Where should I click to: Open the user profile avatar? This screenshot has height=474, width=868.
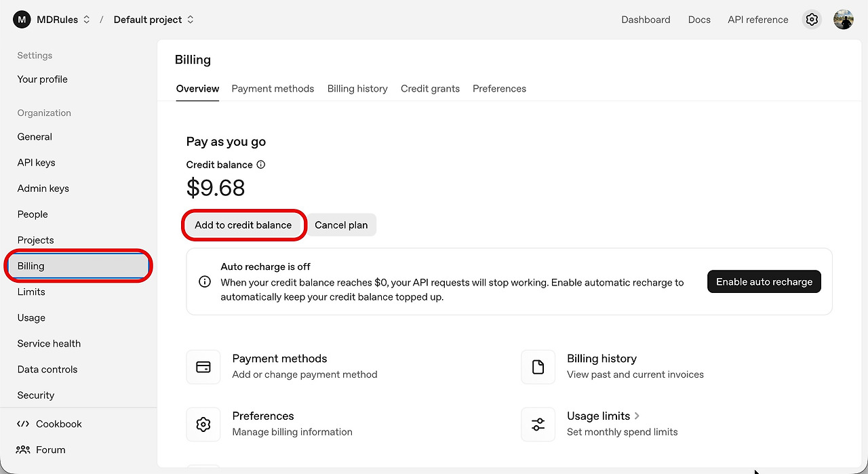(x=844, y=20)
